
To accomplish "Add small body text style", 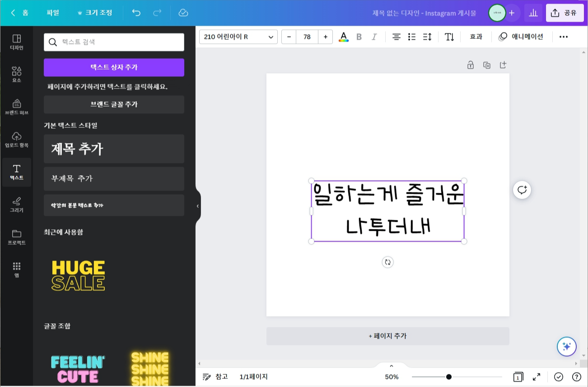I will (x=114, y=205).
